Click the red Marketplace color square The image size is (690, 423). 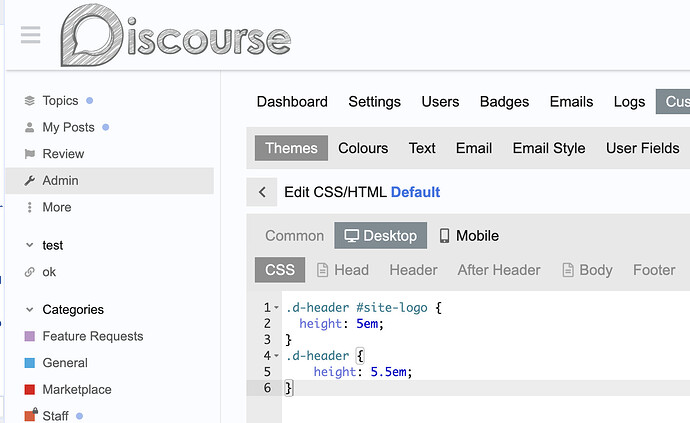click(x=29, y=390)
